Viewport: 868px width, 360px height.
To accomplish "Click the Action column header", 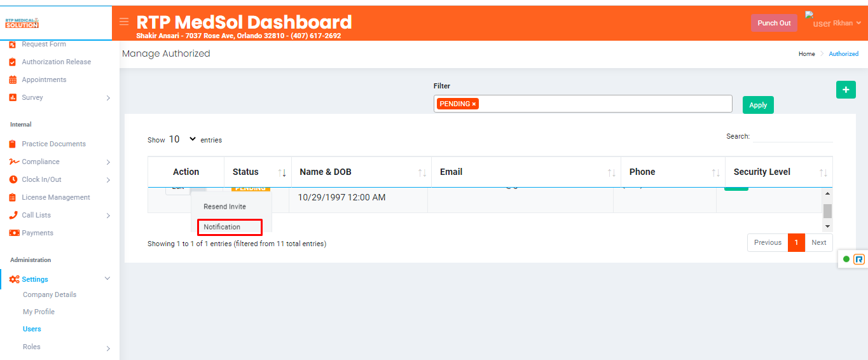I will (x=186, y=172).
